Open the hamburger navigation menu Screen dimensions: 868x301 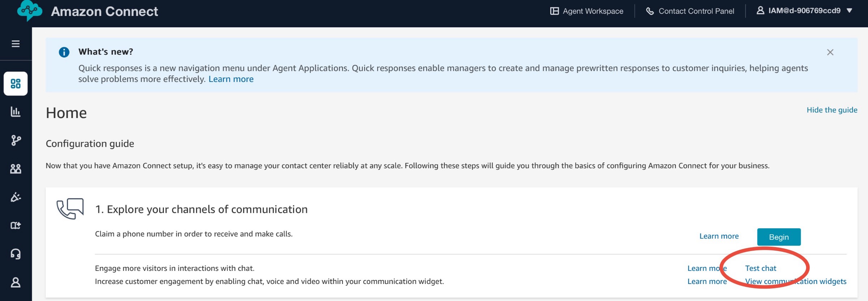pos(16,44)
